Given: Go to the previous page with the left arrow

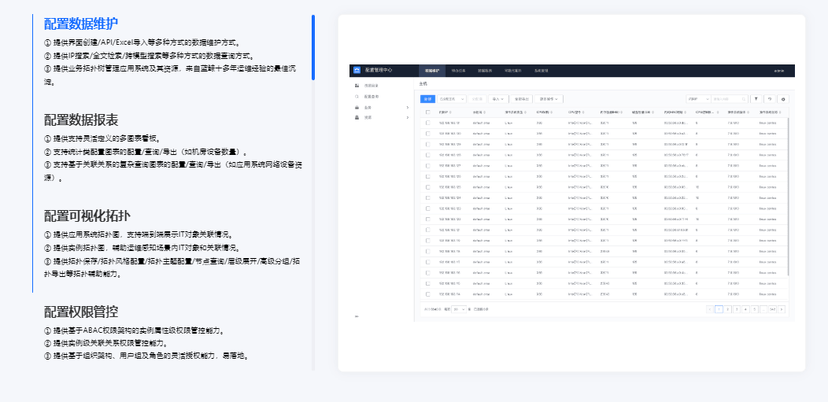Looking at the screenshot, I should pyautogui.click(x=710, y=309).
